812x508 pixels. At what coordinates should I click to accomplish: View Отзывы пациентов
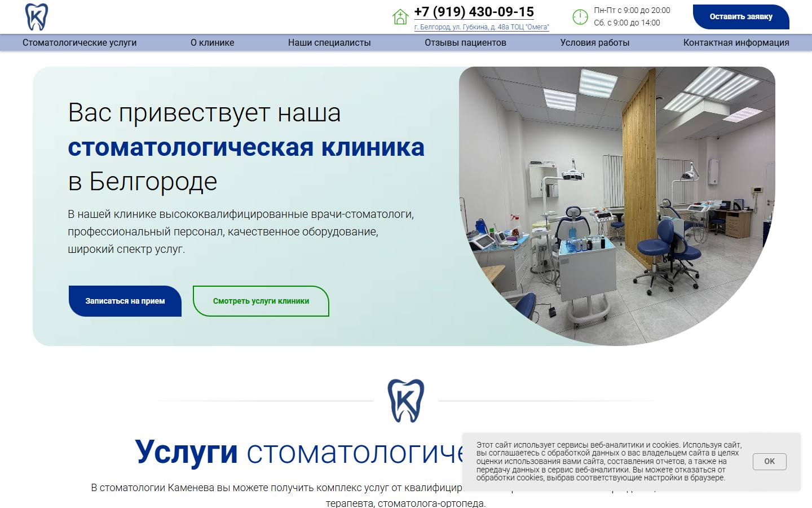pyautogui.click(x=466, y=42)
